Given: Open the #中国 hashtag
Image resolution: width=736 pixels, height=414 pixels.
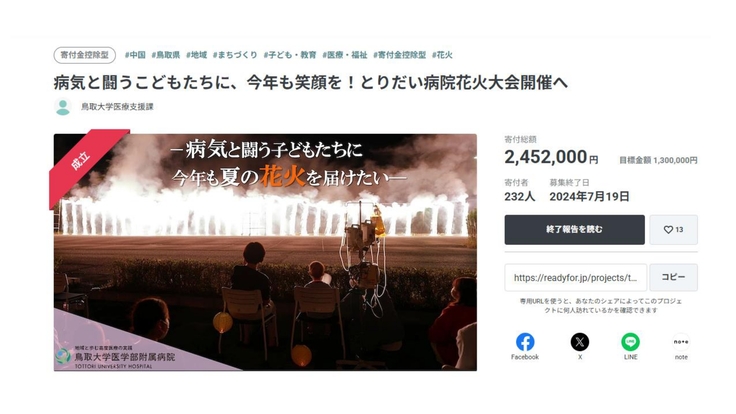Looking at the screenshot, I should click(x=135, y=55).
